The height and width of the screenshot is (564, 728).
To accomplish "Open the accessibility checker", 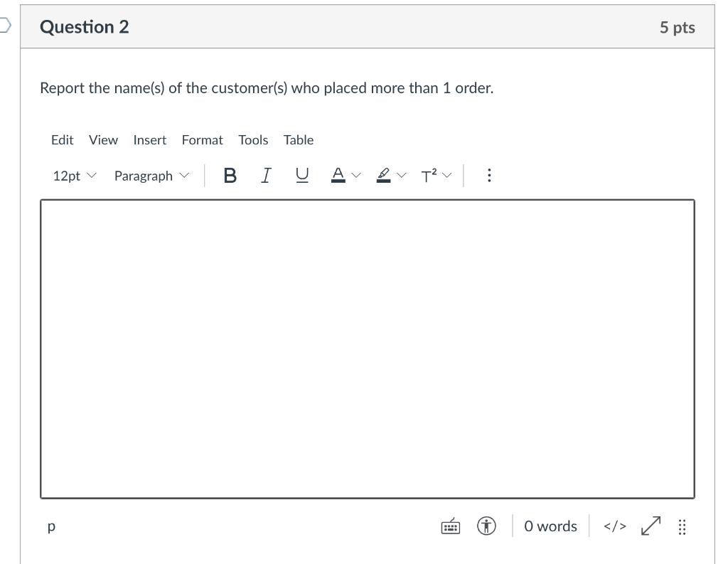I will click(486, 526).
